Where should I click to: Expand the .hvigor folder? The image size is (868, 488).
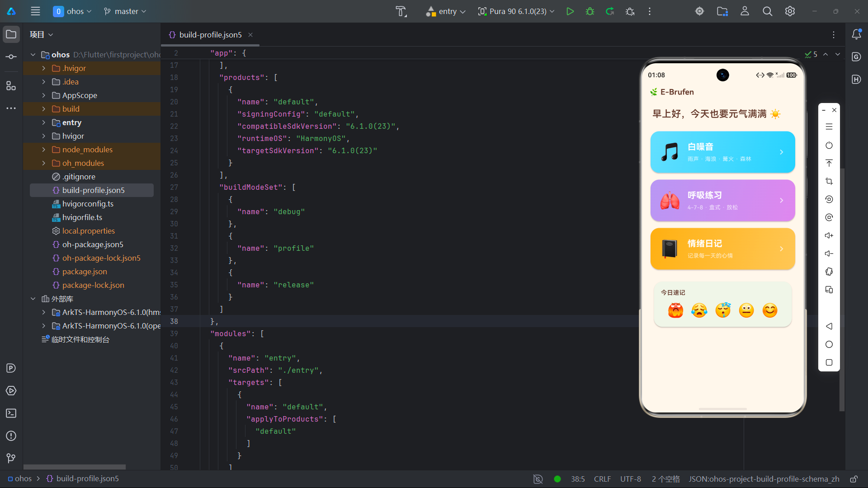[x=43, y=68]
